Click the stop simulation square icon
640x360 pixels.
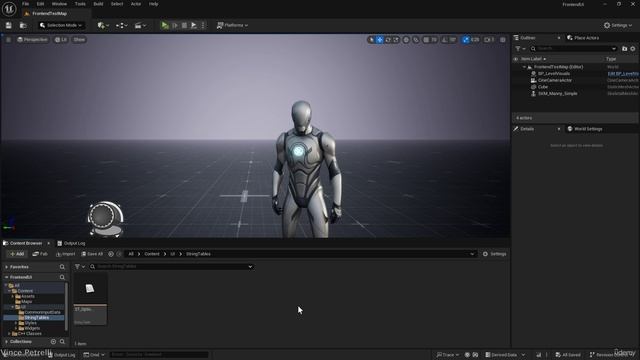tap(184, 25)
